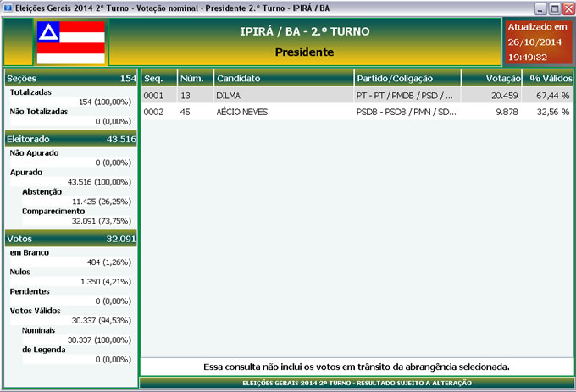Sort by the Votação column header

(x=491, y=78)
